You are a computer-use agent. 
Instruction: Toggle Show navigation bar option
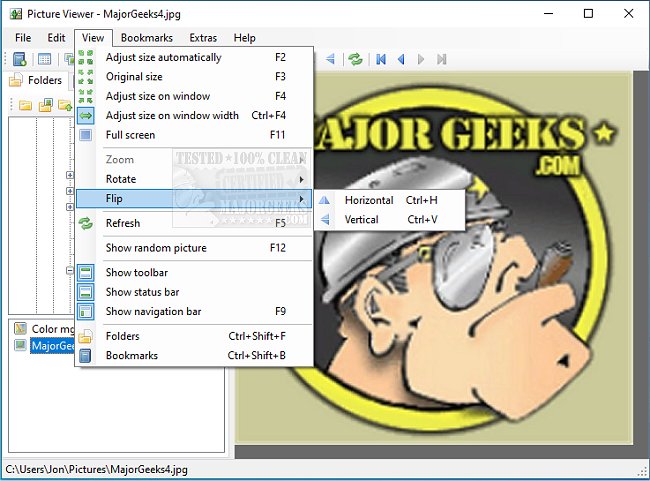[194, 311]
